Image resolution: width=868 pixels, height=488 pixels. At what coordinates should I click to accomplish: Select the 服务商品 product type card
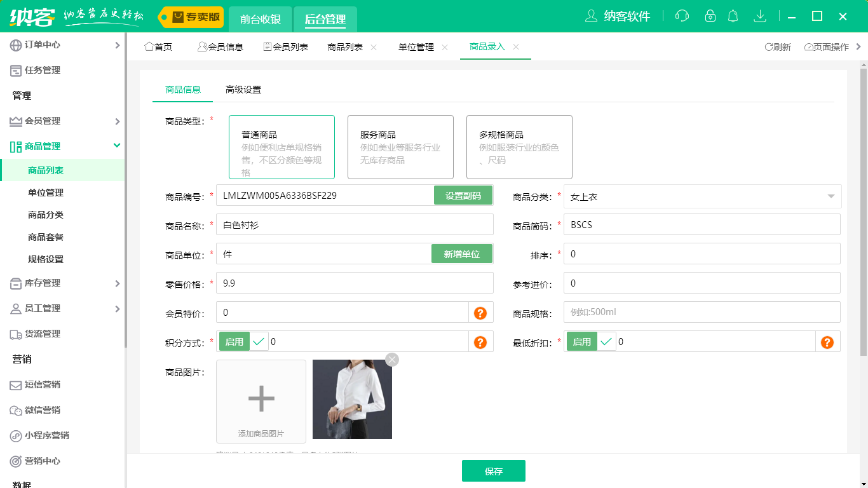click(400, 147)
